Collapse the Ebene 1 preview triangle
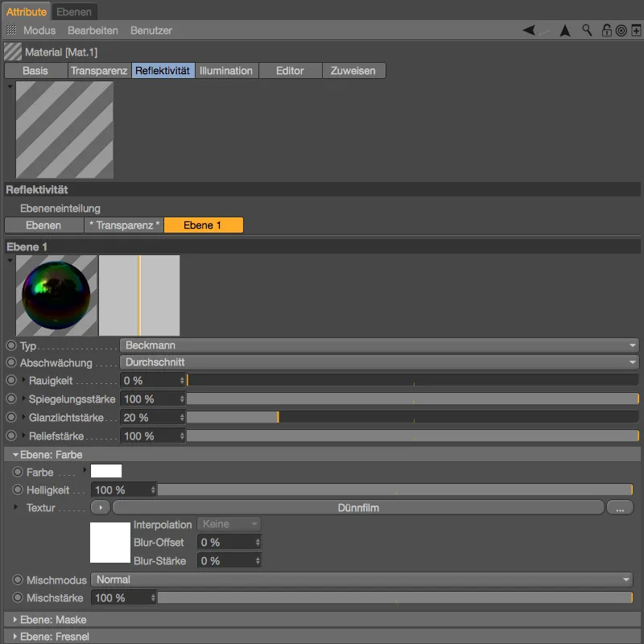This screenshot has height=644, width=644. click(10, 260)
